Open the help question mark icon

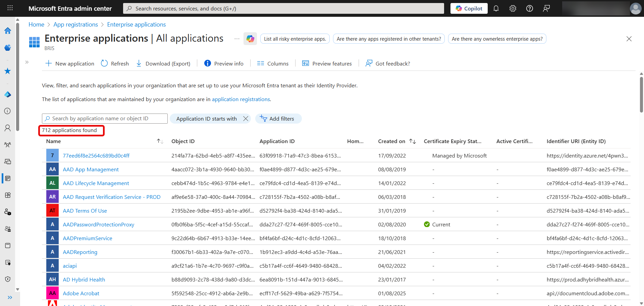(x=530, y=8)
